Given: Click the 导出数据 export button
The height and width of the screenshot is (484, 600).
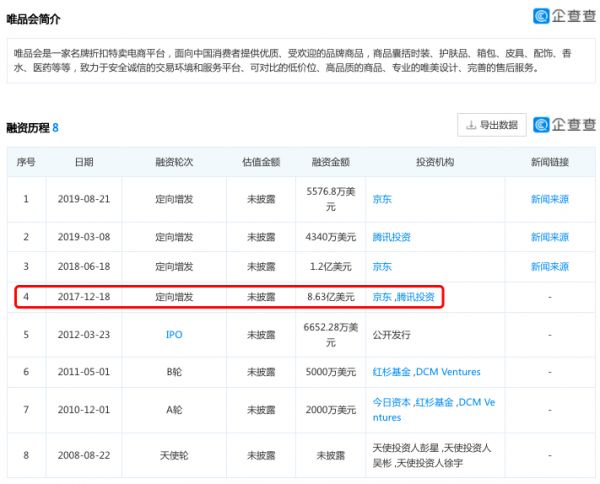Looking at the screenshot, I should click(491, 125).
